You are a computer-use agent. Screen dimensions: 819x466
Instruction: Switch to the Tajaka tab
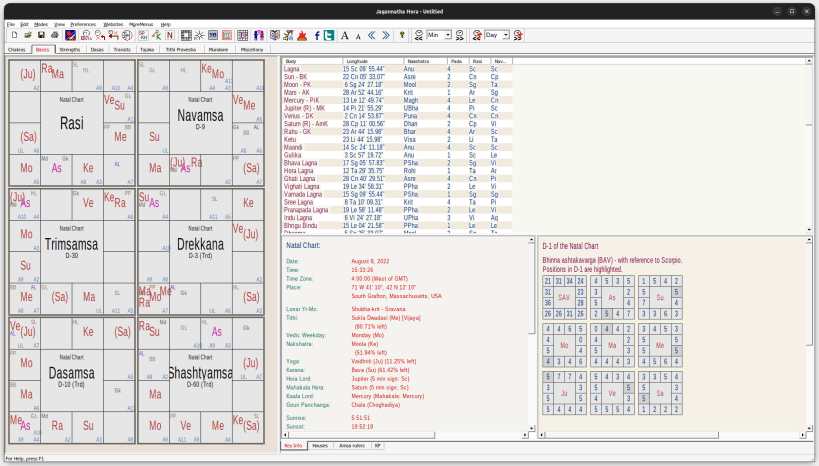point(147,50)
